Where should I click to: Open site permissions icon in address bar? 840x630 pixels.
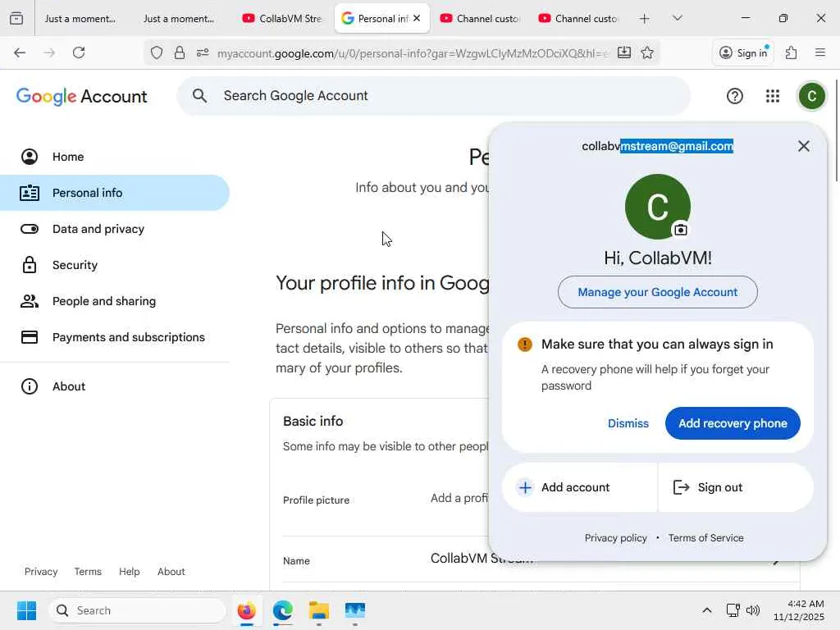[203, 52]
